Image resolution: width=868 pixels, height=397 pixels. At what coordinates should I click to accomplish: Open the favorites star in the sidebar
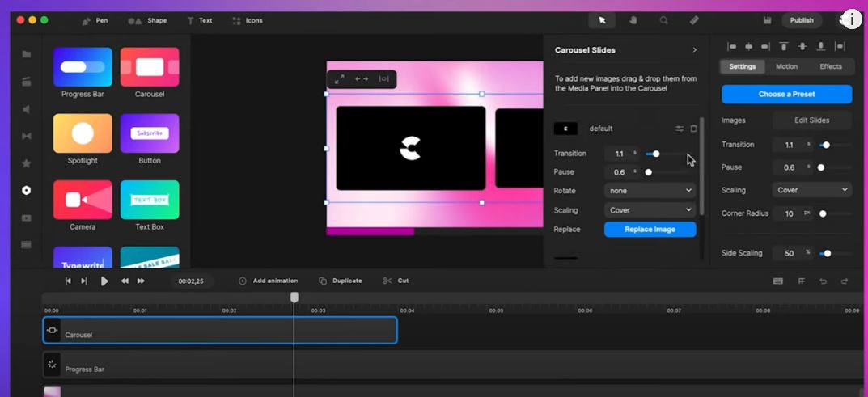click(x=26, y=163)
